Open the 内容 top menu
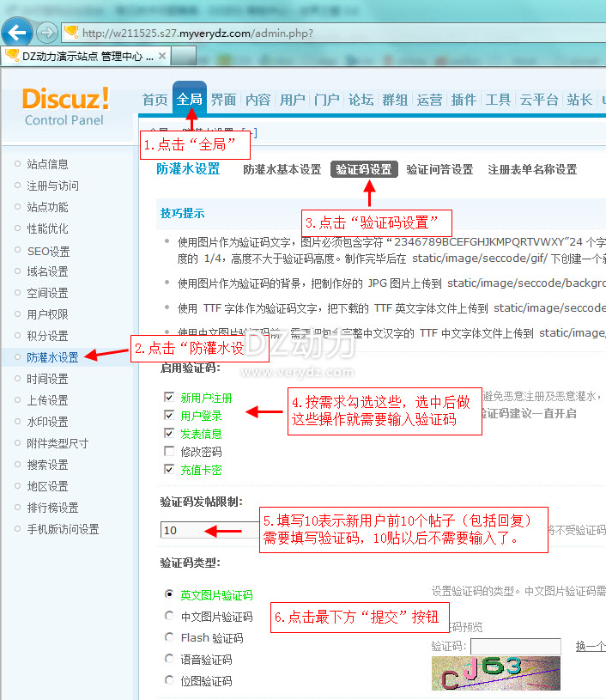The image size is (606, 700). coord(258,100)
